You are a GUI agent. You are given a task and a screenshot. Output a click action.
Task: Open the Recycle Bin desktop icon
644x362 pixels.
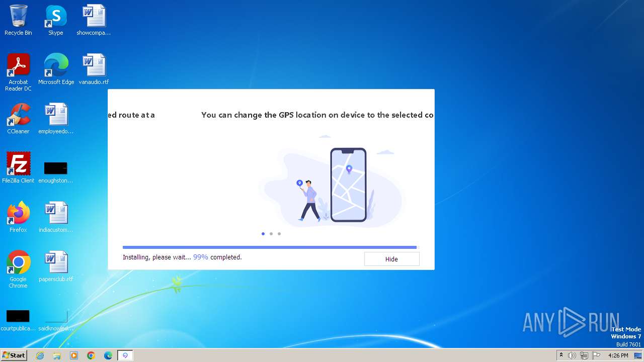tap(18, 20)
